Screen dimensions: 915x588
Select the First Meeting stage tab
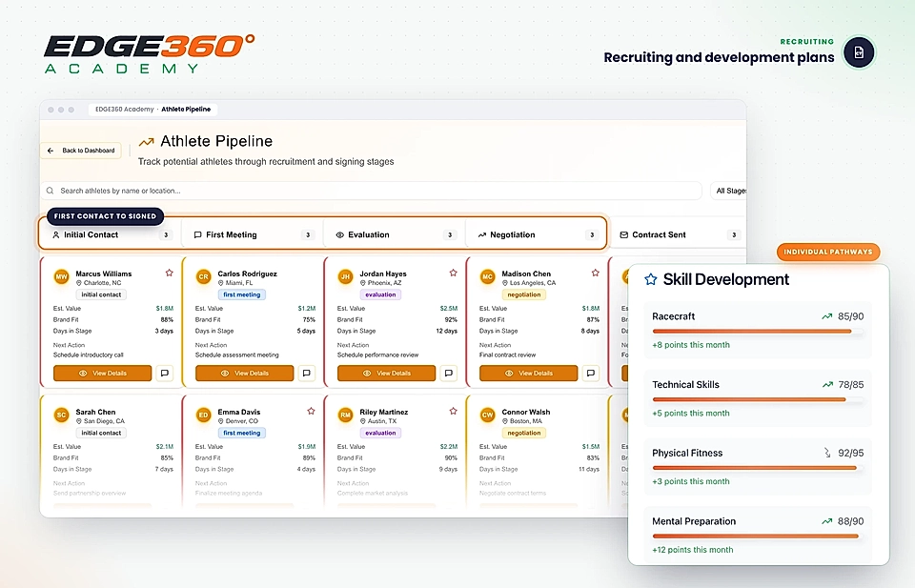pyautogui.click(x=252, y=234)
